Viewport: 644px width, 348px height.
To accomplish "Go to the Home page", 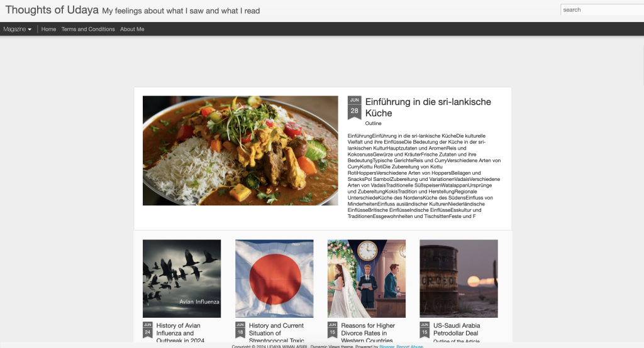I will 48,29.
